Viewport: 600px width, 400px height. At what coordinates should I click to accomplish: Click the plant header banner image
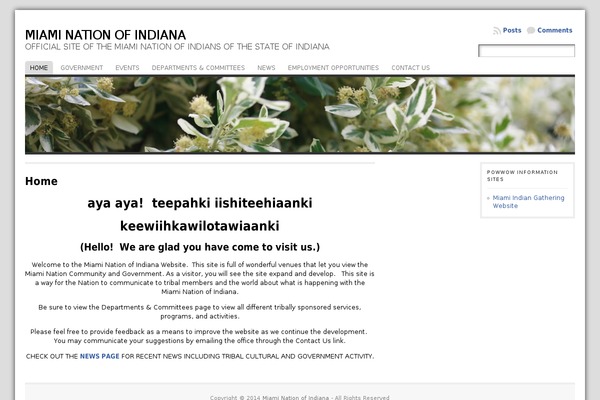coord(300,114)
